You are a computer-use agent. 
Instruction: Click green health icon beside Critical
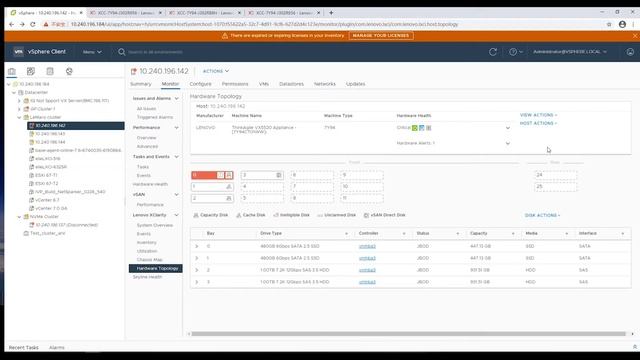point(415,128)
